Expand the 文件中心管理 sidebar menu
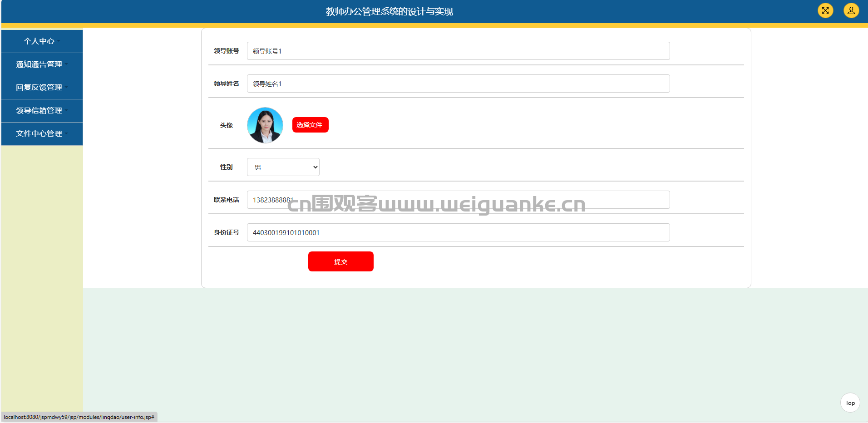Screen dimensions: 868x423 [x=42, y=134]
